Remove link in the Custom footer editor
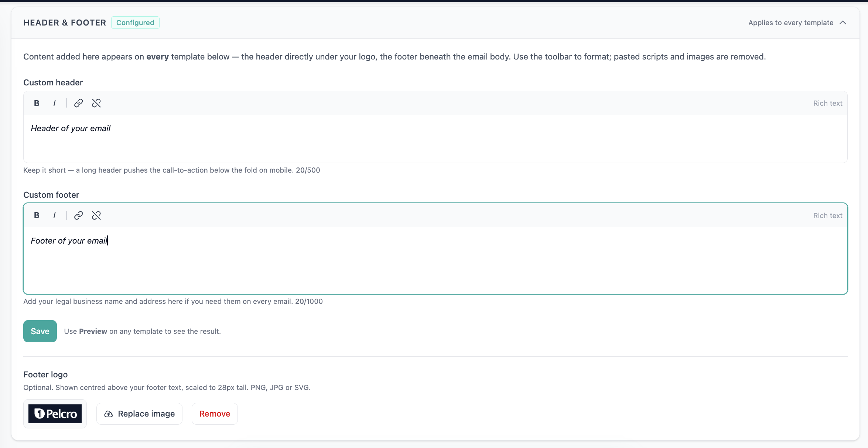 point(96,215)
